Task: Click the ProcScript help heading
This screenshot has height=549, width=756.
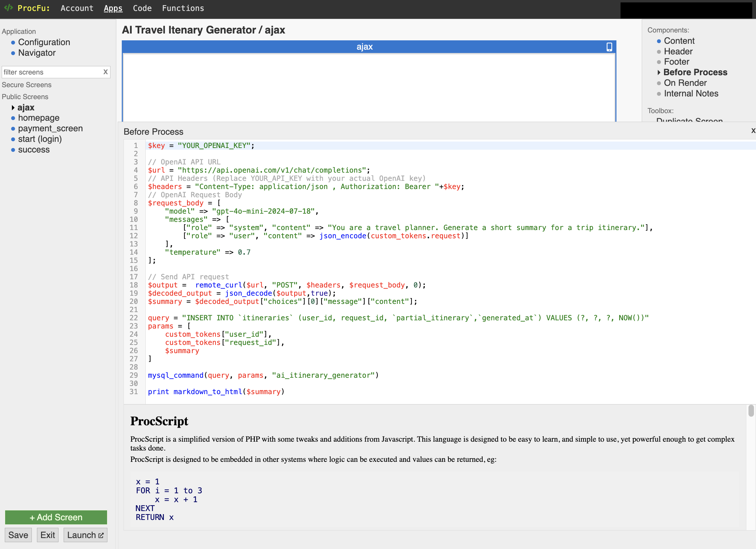Action: click(x=159, y=421)
